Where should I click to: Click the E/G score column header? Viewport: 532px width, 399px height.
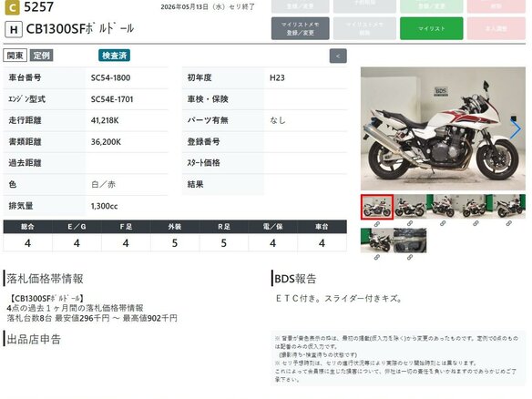coord(77,227)
